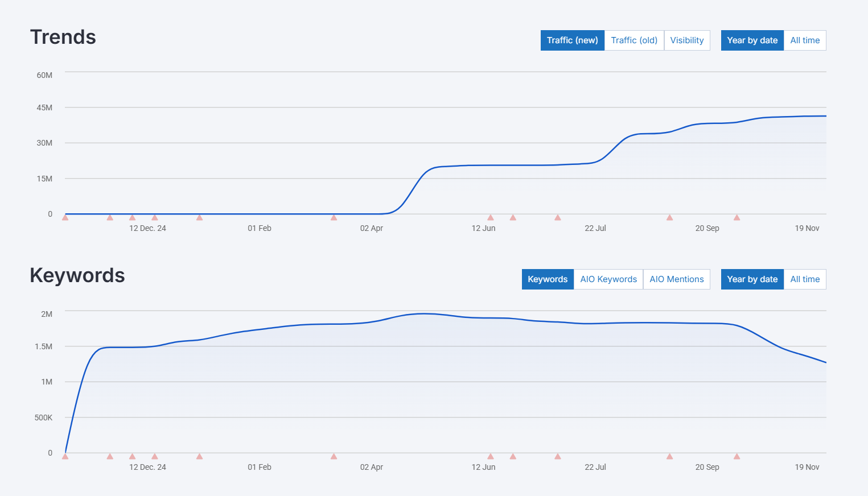Show AIO Mentions data

click(677, 279)
